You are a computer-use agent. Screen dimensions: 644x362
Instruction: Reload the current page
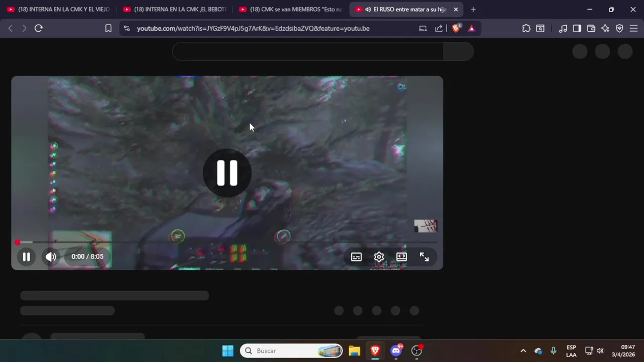pyautogui.click(x=38, y=28)
